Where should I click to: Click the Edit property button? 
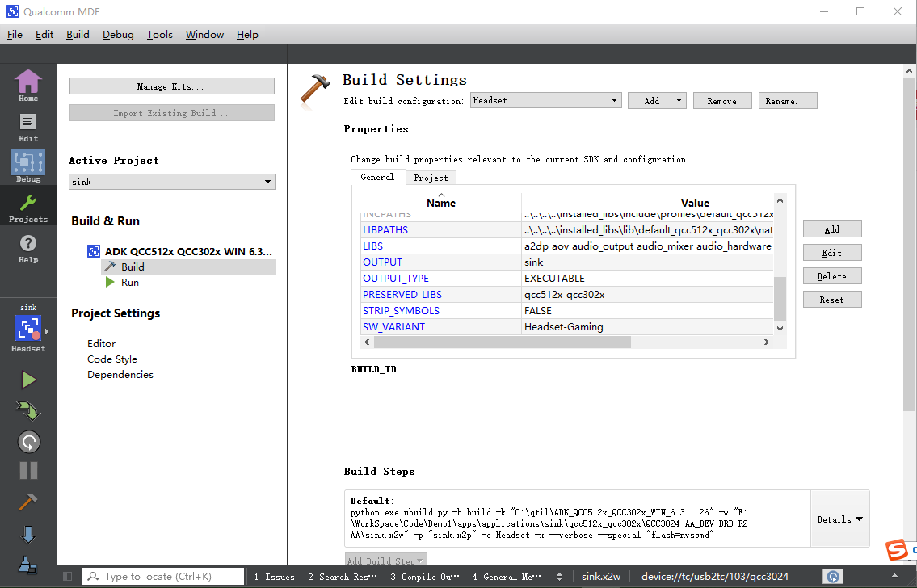pos(832,253)
